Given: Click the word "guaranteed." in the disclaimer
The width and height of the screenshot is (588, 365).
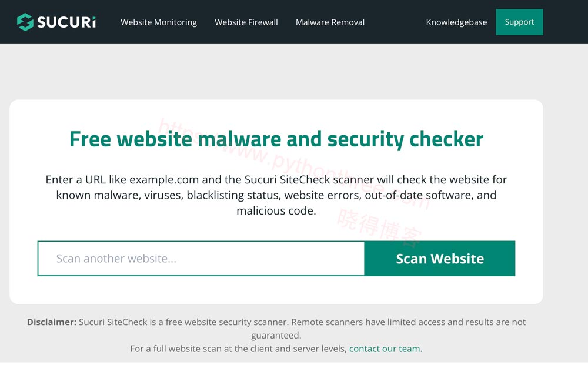Looking at the screenshot, I should tap(276, 336).
